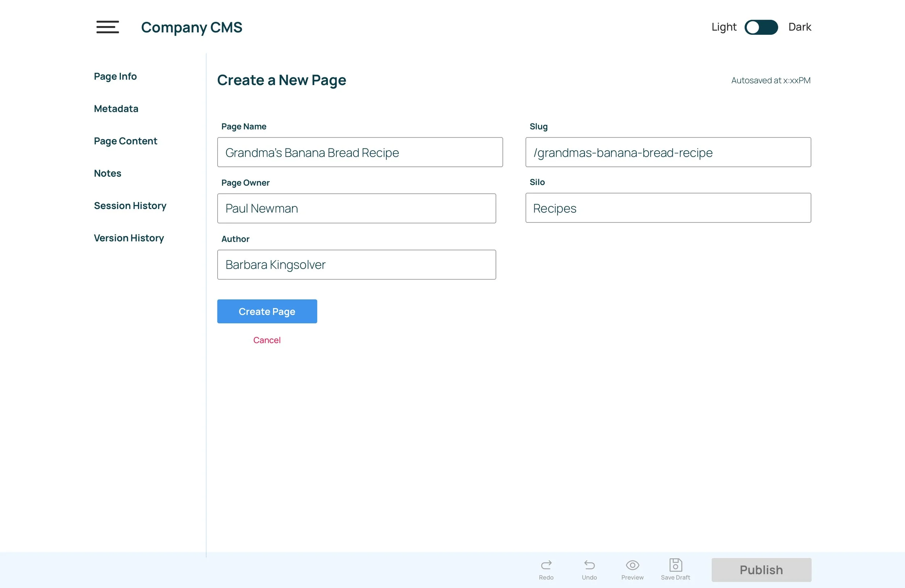Go to Metadata in sidebar
Image resolution: width=905 pixels, height=588 pixels.
116,109
